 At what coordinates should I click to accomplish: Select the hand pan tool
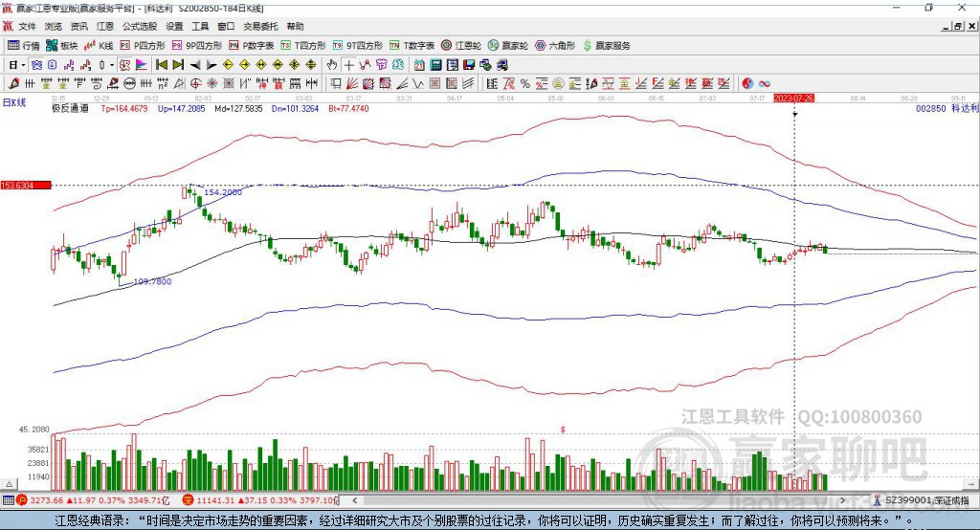pyautogui.click(x=332, y=65)
